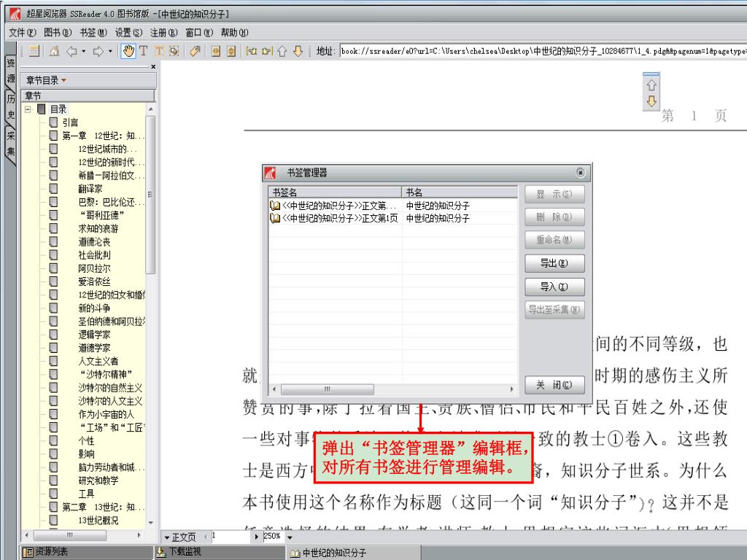This screenshot has width=747, height=560.
Task: Switch to the 下载监视 bottom tab
Action: [219, 552]
